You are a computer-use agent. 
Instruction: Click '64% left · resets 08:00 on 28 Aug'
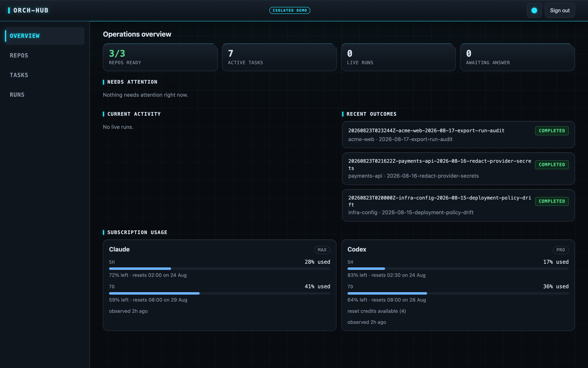386,300
